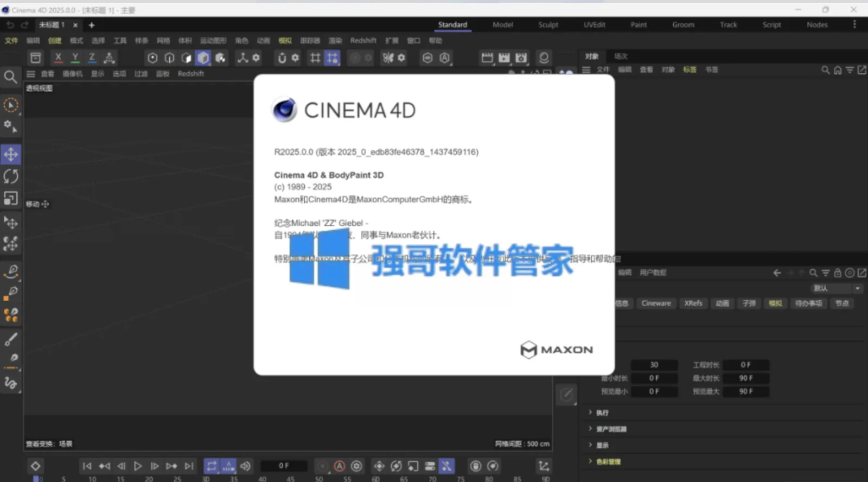Choose the Points mode hexagon icon
868x482 pixels.
(152, 58)
